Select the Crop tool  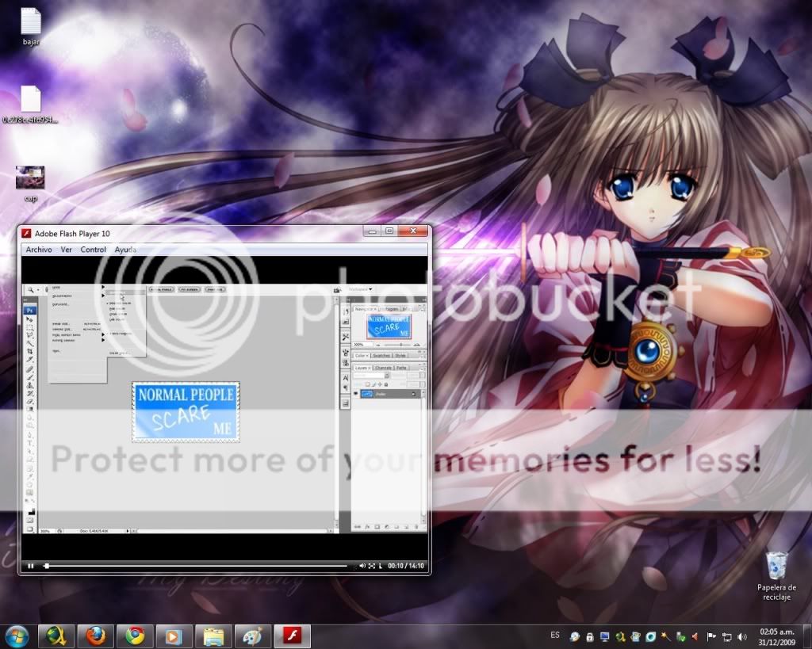[x=29, y=351]
